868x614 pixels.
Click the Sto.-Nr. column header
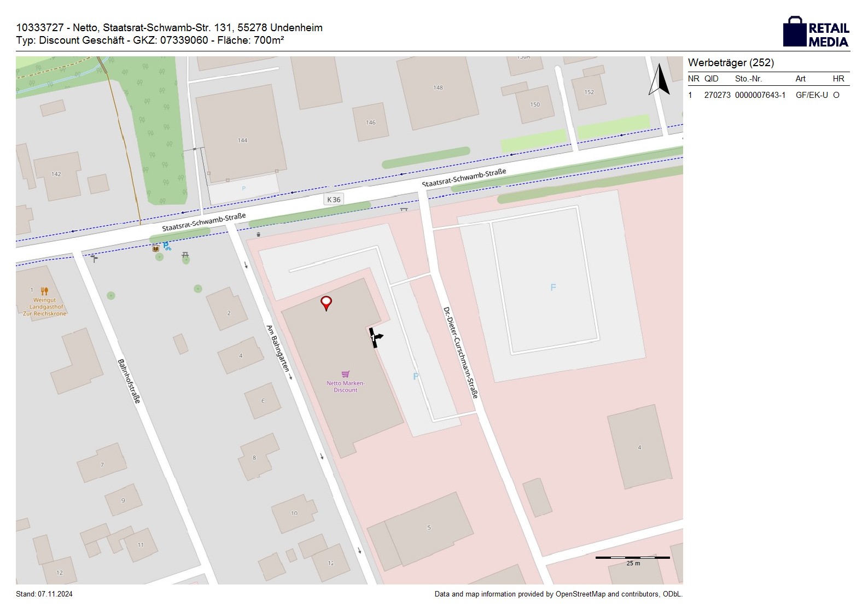(x=748, y=79)
